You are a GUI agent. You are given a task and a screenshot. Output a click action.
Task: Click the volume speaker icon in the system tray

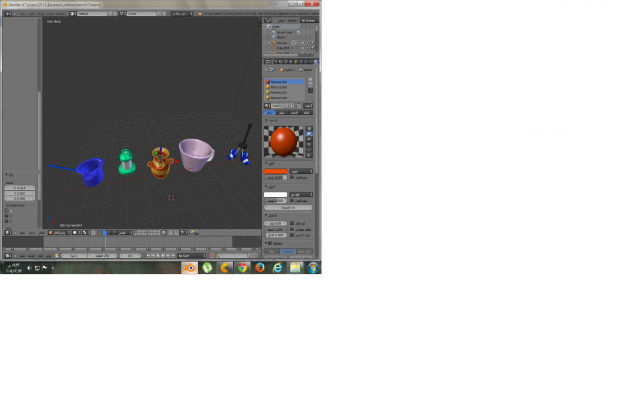(x=29, y=268)
